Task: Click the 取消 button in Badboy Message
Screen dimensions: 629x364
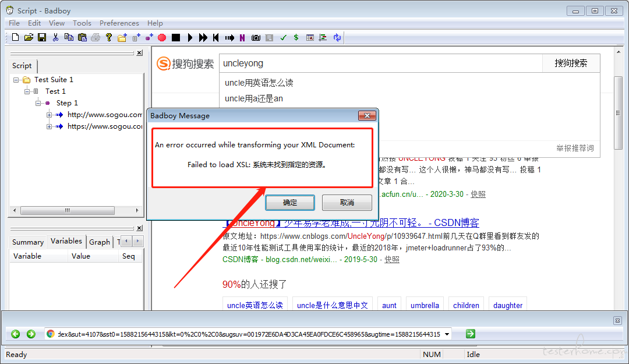Action: [x=347, y=203]
